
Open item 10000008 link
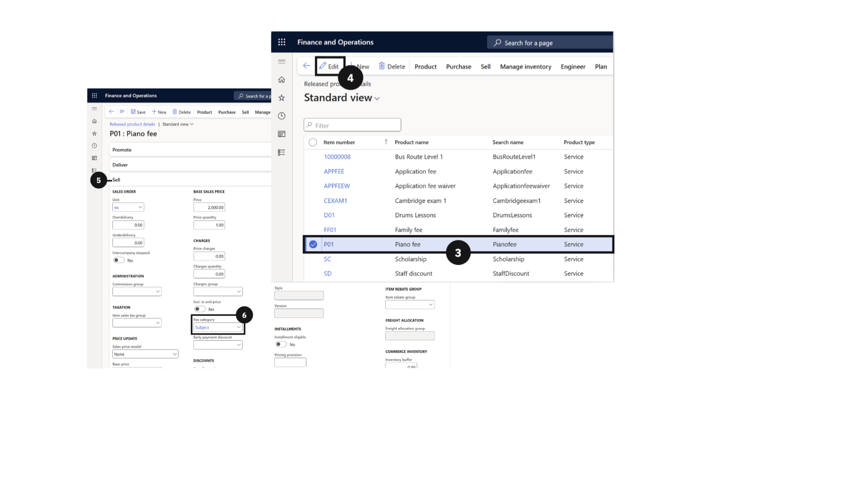pyautogui.click(x=337, y=157)
